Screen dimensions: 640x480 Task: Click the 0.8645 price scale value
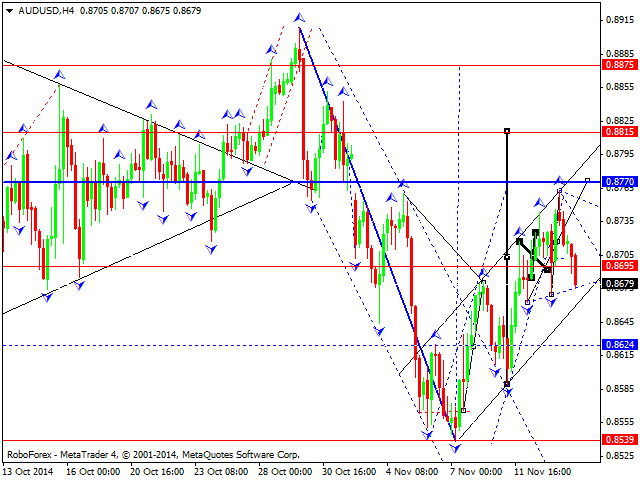click(x=620, y=322)
